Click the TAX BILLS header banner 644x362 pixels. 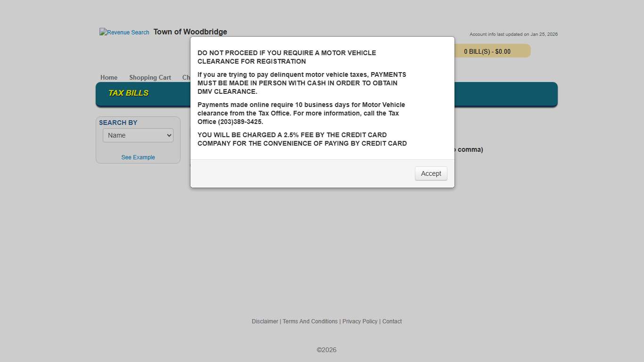pos(129,93)
